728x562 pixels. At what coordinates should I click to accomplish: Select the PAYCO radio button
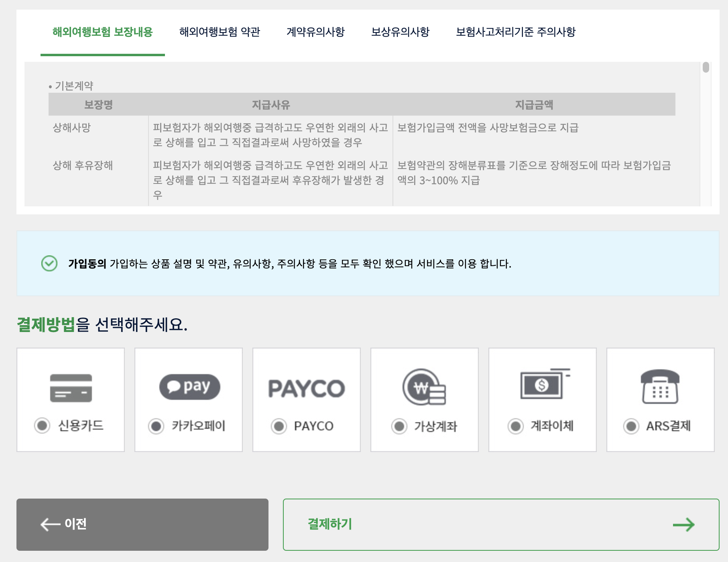[x=279, y=426]
